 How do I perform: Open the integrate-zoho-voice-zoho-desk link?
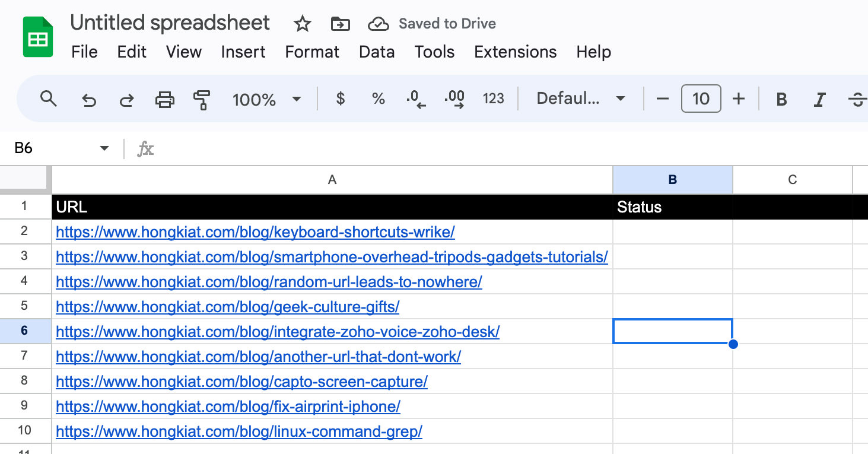point(278,332)
